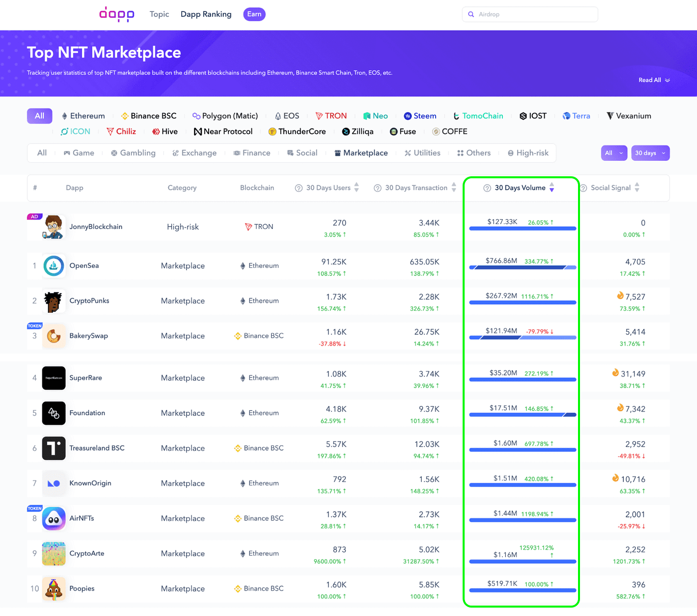Open the Foundation shapes logo
Screen dimensions: 697x616
[x=54, y=413]
